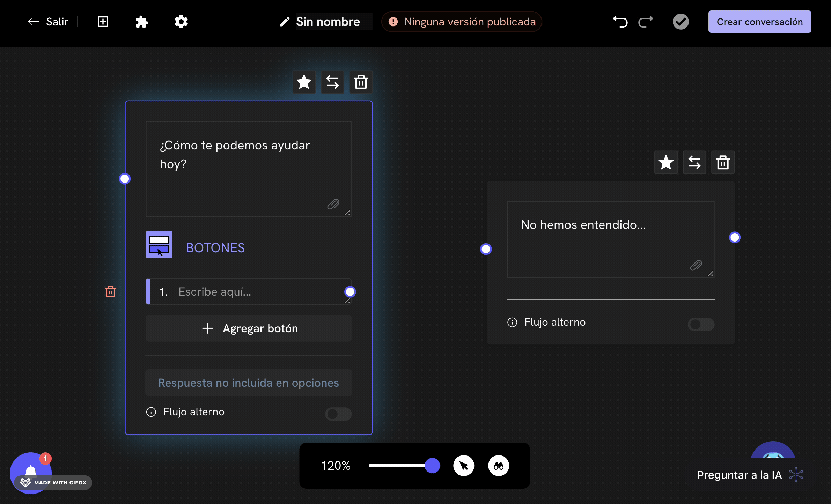
Task: Click the Crear conversación button
Action: point(759,22)
